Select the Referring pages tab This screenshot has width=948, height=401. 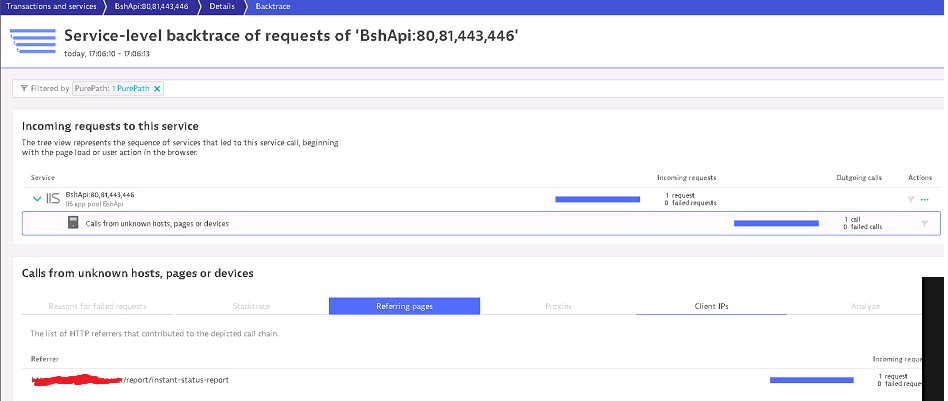[x=404, y=306]
